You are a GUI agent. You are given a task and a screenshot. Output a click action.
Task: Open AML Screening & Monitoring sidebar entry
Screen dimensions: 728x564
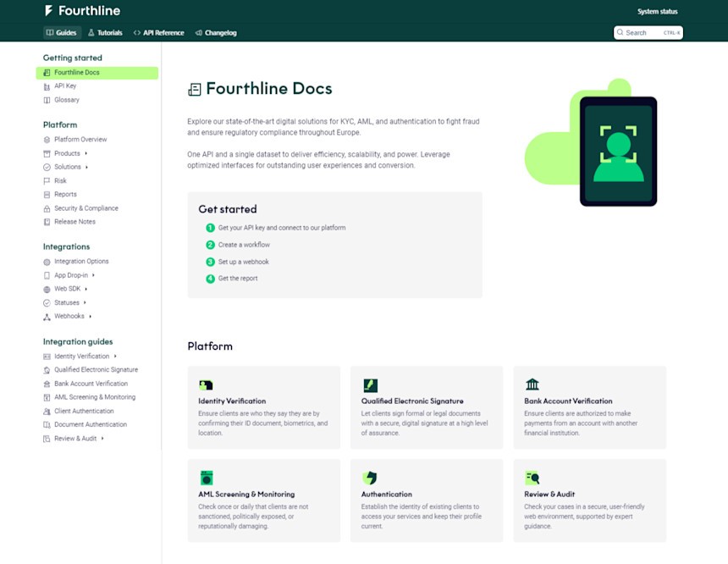click(x=95, y=397)
